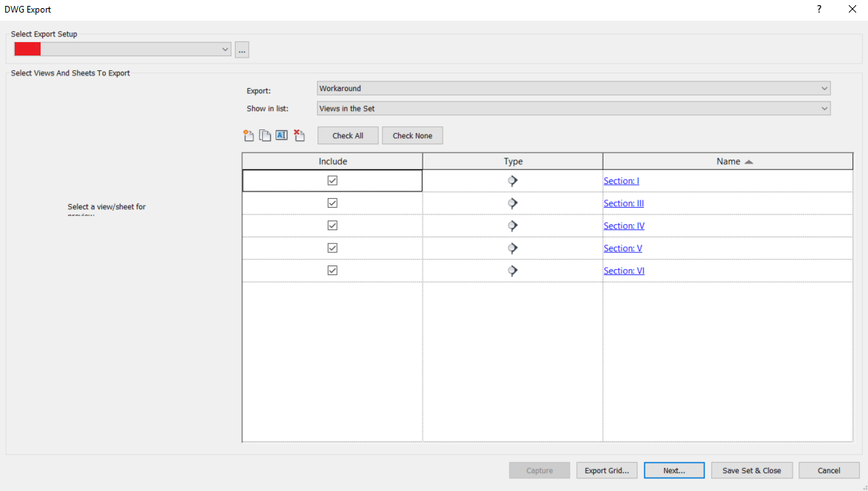Click the red color swatch in export setup
Viewport: 868px width, 491px height.
[27, 49]
